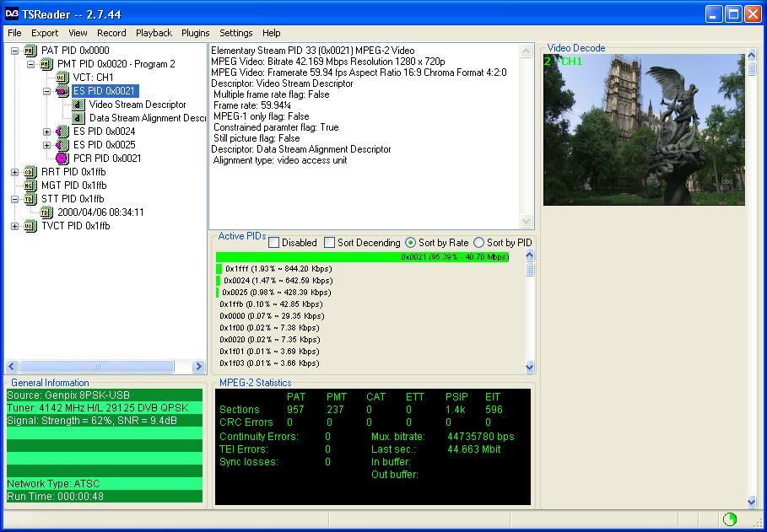This screenshot has height=532, width=767.
Task: Click the tree panel horizontal scrollbar right arrow
Action: click(x=198, y=366)
